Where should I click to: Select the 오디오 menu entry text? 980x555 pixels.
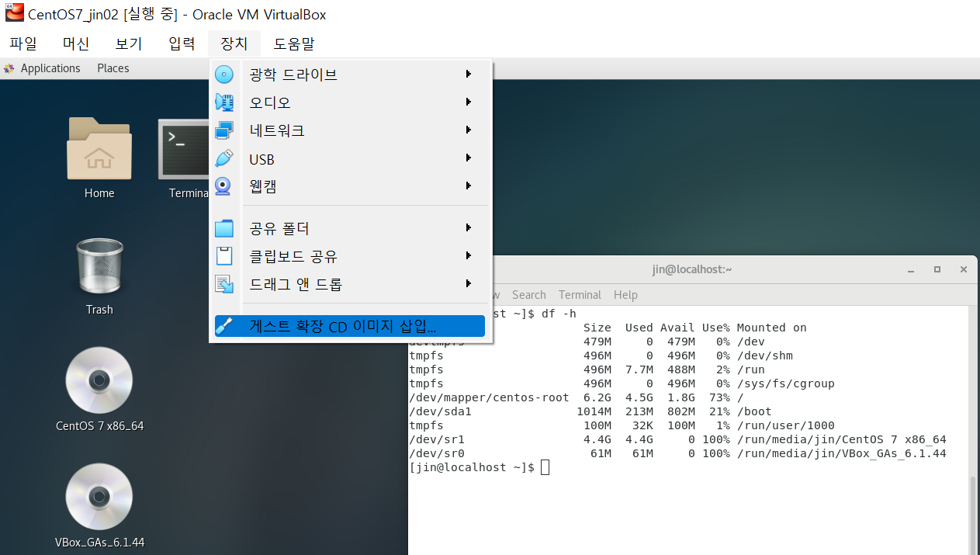pos(270,103)
